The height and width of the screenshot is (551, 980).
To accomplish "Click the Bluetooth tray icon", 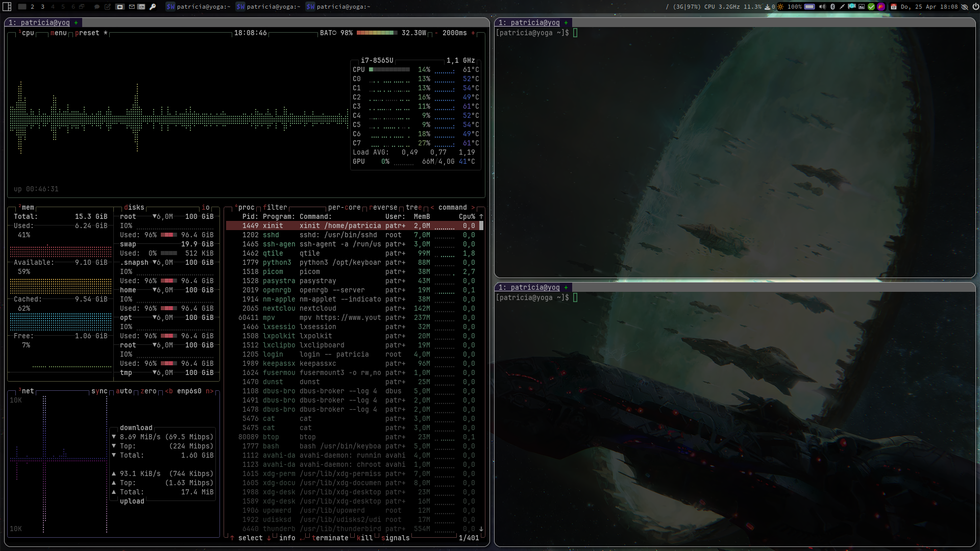I will [832, 7].
